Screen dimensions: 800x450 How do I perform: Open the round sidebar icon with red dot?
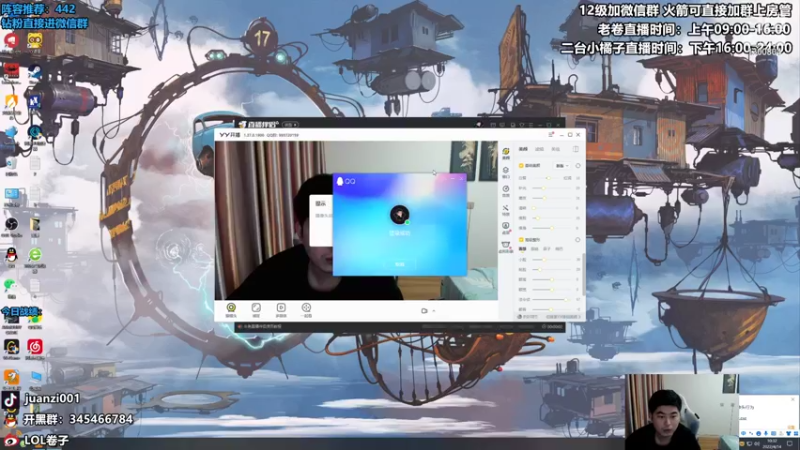click(506, 226)
